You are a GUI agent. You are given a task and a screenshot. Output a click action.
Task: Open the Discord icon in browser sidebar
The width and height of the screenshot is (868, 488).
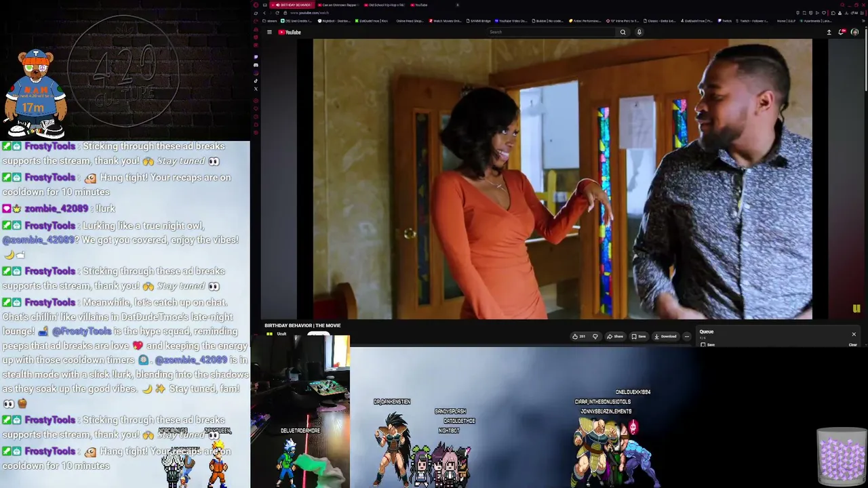pos(256,65)
